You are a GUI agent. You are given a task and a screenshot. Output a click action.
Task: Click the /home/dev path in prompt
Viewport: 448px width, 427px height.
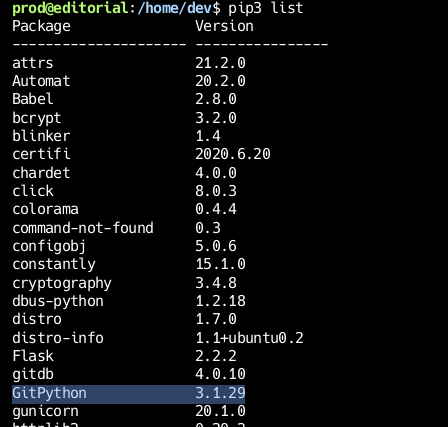click(x=174, y=8)
